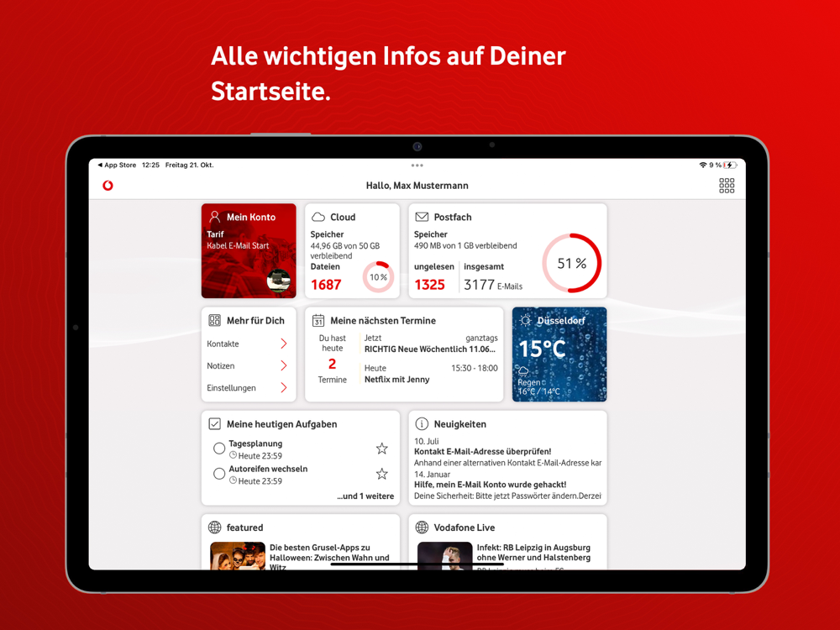Screen dimensions: 840x630
Task: Tap Kabel E-Mail Start tariff text
Action: [x=238, y=245]
